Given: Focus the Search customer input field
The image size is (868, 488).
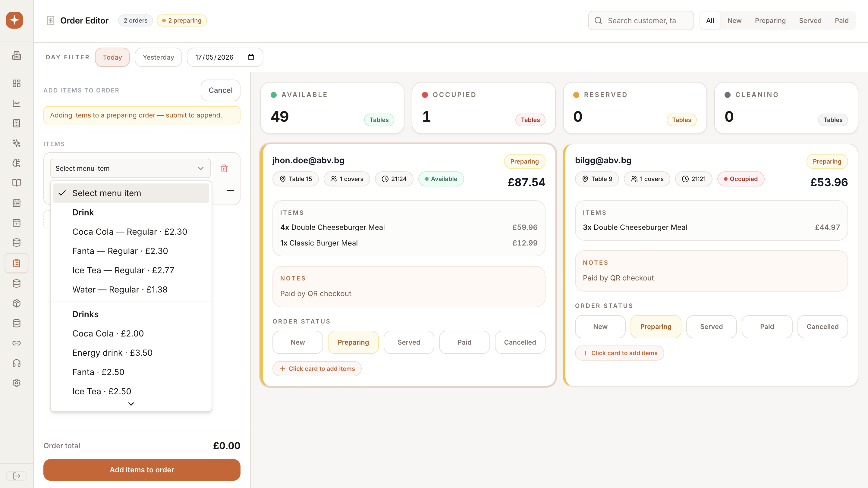Looking at the screenshot, I should pyautogui.click(x=641, y=20).
